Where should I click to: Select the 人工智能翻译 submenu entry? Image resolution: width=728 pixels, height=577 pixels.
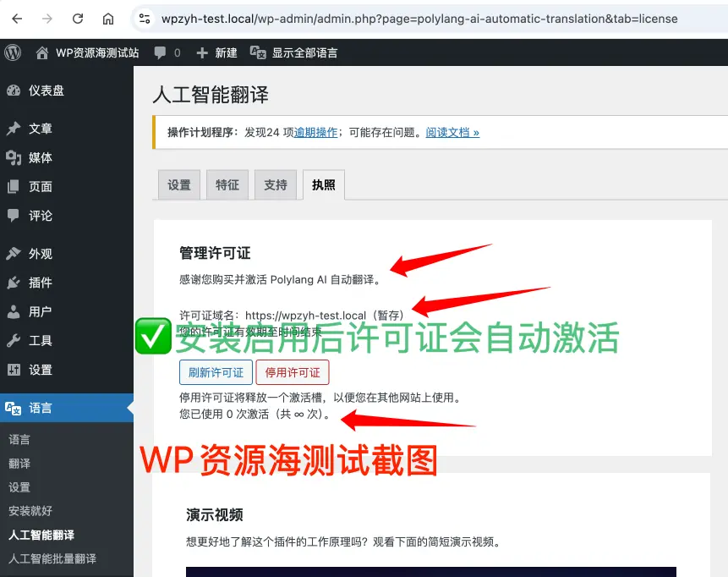[41, 535]
